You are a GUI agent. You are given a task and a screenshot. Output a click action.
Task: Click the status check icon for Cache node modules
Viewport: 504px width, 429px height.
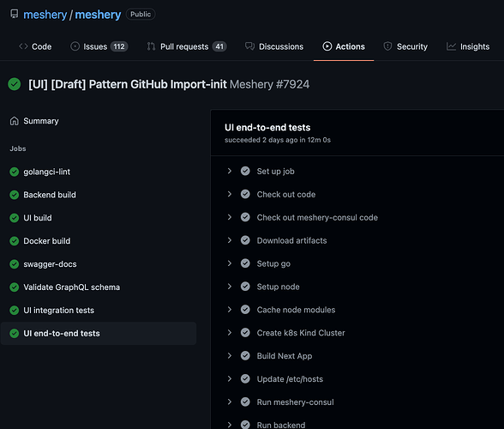coord(245,310)
